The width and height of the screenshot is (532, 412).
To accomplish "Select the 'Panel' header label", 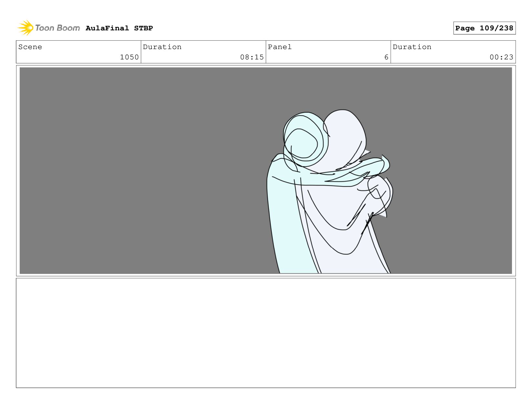I will pyautogui.click(x=280, y=47).
